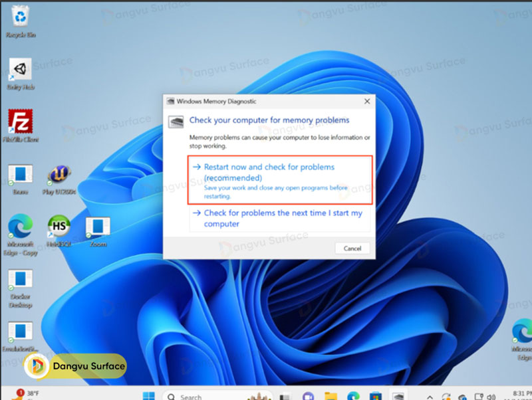Open the weather widget in the taskbar
The height and width of the screenshot is (400, 532).
(x=25, y=392)
